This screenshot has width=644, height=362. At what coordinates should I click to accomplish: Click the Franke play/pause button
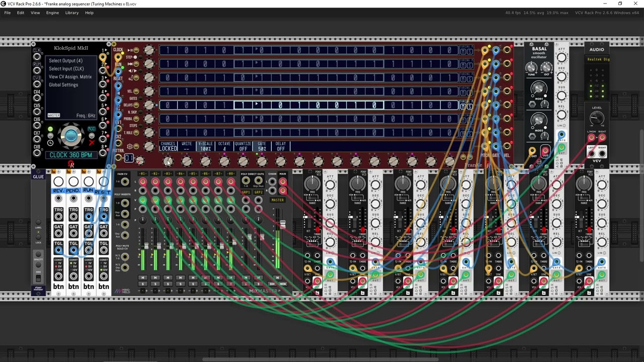[x=136, y=50]
